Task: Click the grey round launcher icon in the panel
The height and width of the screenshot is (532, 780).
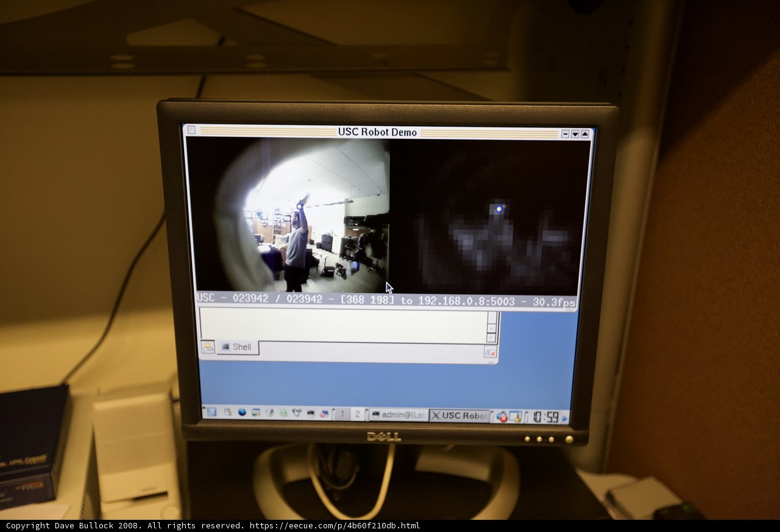Action: point(269,413)
